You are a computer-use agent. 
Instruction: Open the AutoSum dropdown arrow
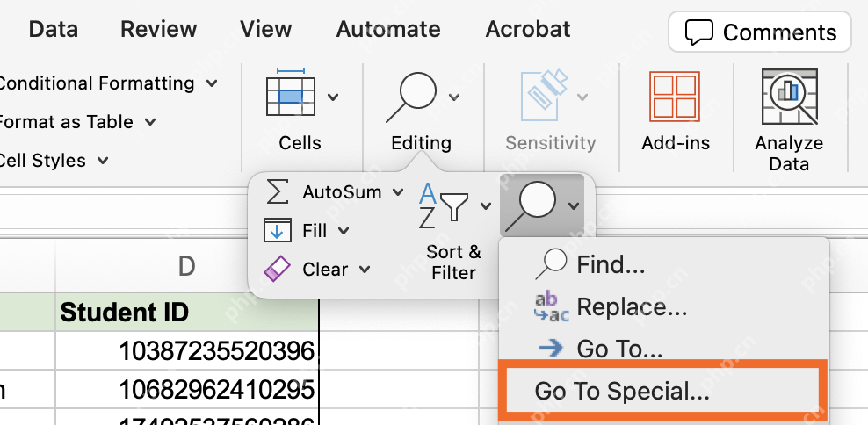397,192
